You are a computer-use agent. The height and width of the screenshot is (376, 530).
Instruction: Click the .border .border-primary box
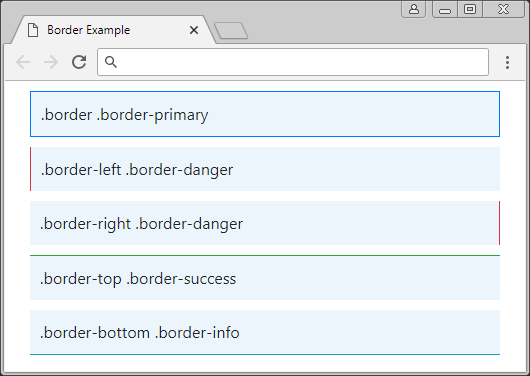[265, 114]
